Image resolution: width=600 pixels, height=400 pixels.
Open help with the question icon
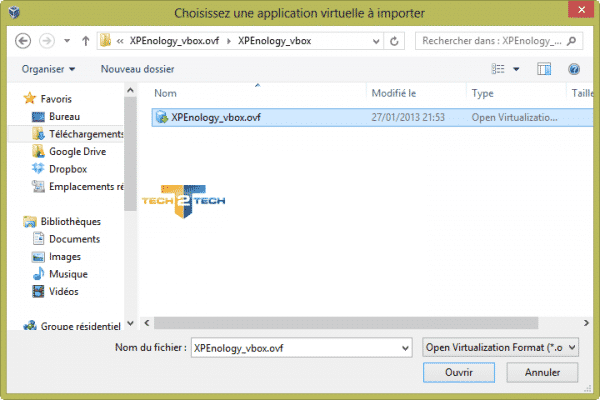[x=574, y=69]
